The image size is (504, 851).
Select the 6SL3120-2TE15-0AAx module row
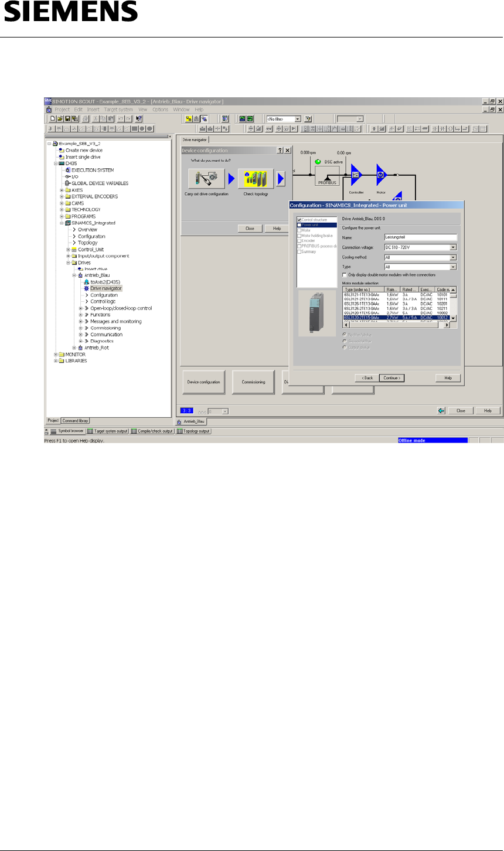click(x=396, y=317)
